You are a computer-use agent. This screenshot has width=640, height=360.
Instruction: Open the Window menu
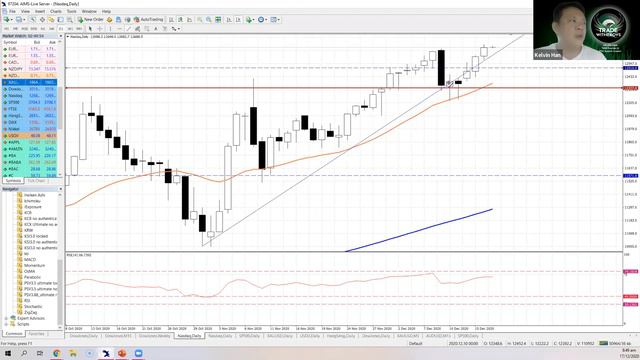[x=89, y=11]
